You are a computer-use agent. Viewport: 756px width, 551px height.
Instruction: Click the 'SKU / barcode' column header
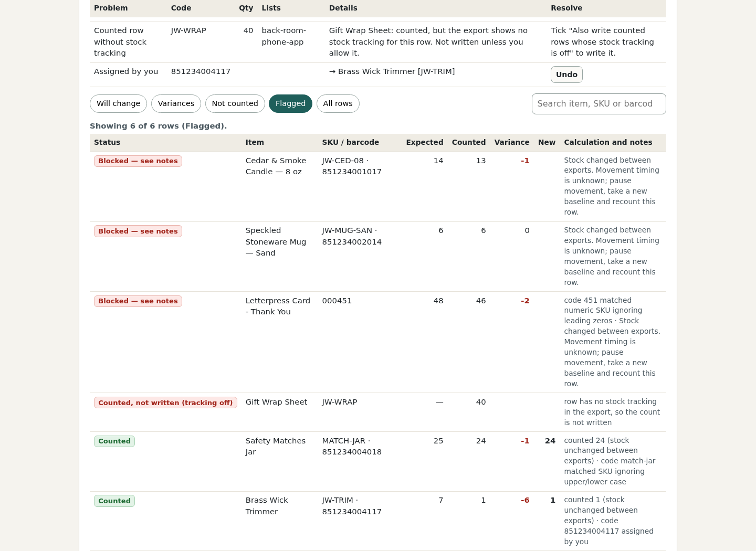(351, 143)
